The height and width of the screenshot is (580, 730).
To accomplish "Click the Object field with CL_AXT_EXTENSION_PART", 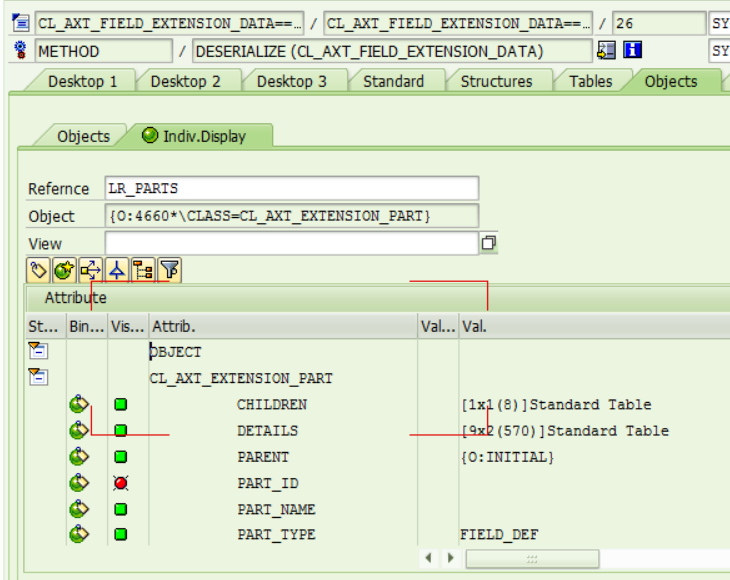I will (x=291, y=216).
